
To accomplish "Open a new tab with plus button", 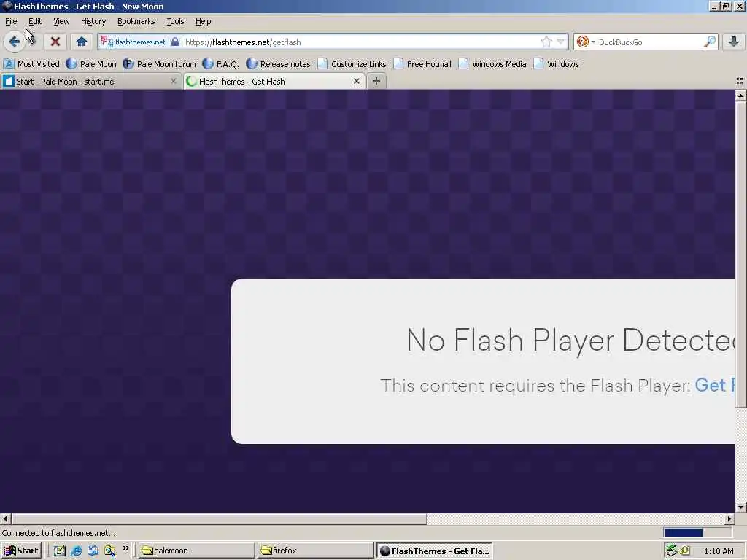I will click(x=376, y=81).
